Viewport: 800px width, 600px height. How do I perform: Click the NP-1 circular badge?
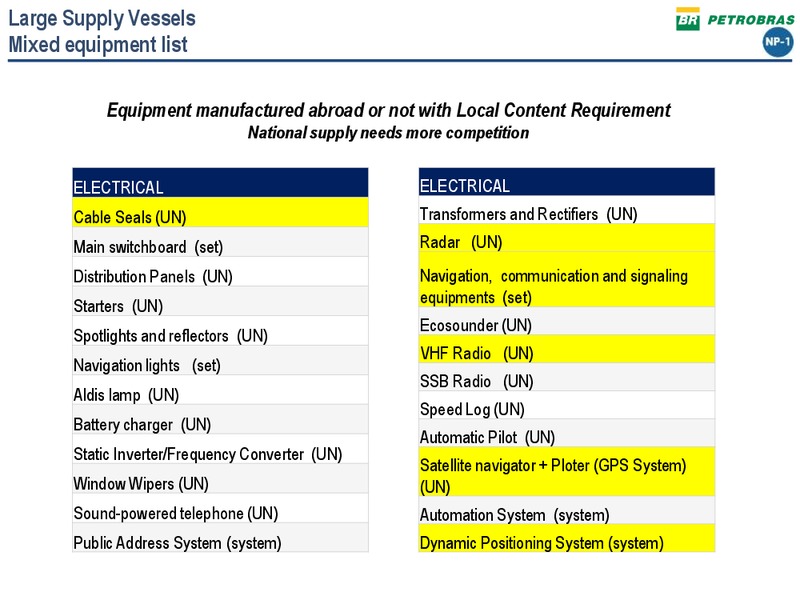tap(778, 42)
